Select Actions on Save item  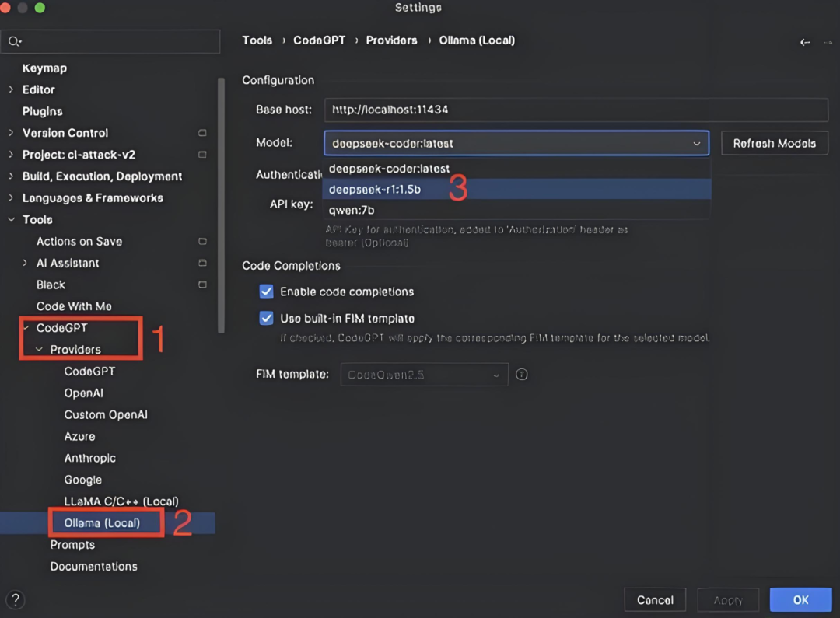click(79, 242)
